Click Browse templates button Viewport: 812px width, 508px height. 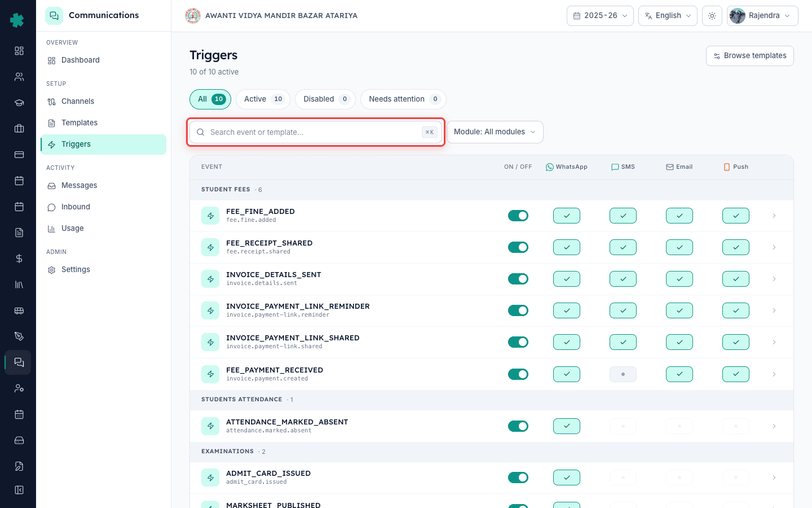tap(750, 56)
